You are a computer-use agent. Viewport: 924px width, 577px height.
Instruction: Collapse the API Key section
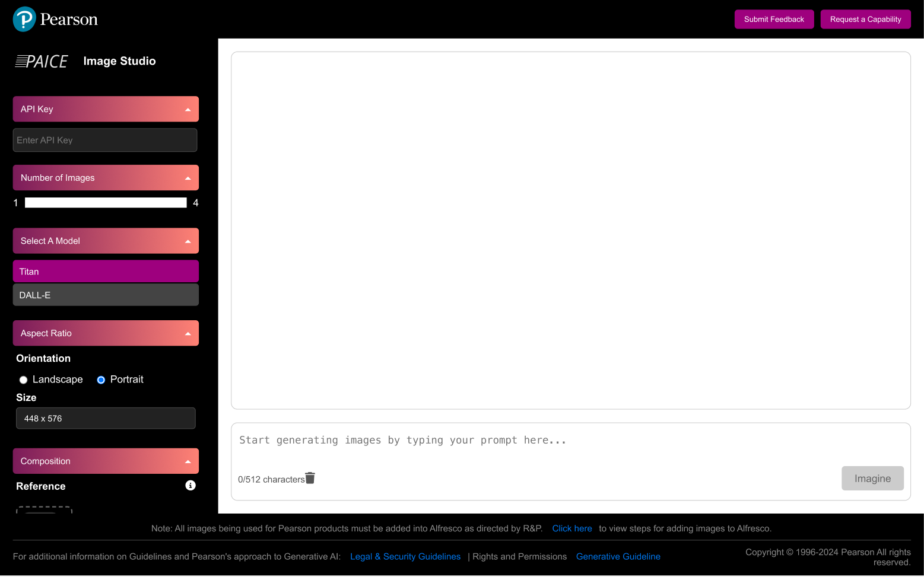point(106,109)
